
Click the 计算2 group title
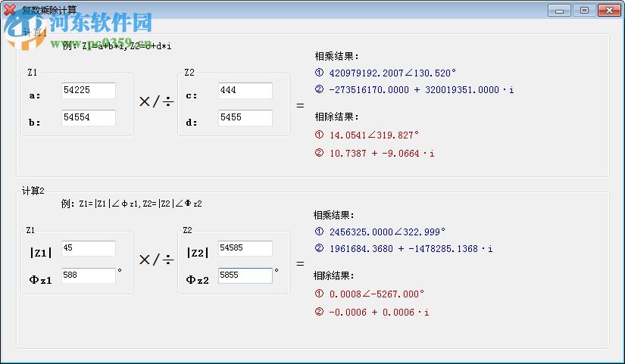pyautogui.click(x=33, y=191)
